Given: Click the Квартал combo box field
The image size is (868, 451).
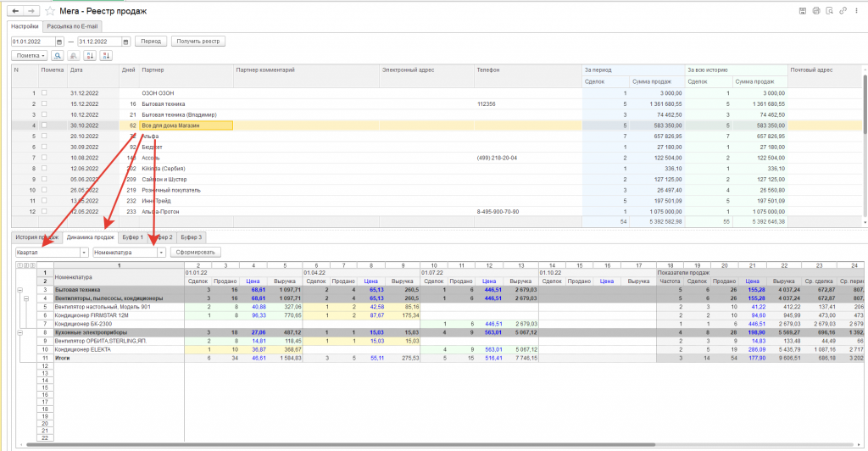Looking at the screenshot, I should pos(47,253).
